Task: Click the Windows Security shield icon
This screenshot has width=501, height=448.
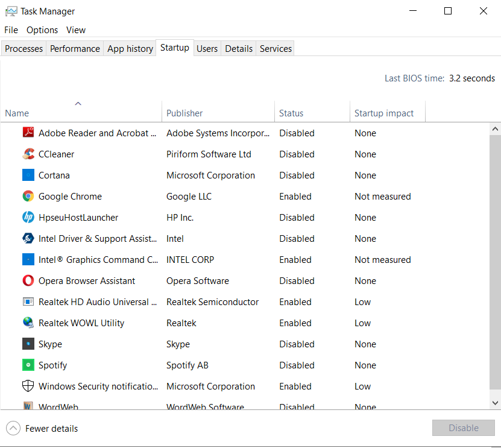Action: [28, 386]
